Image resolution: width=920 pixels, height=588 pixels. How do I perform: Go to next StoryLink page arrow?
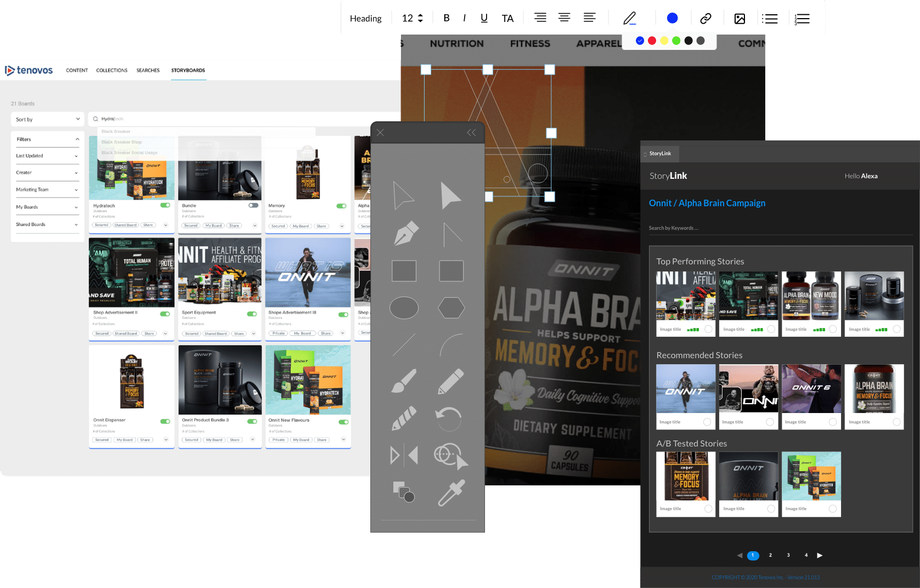(x=820, y=555)
